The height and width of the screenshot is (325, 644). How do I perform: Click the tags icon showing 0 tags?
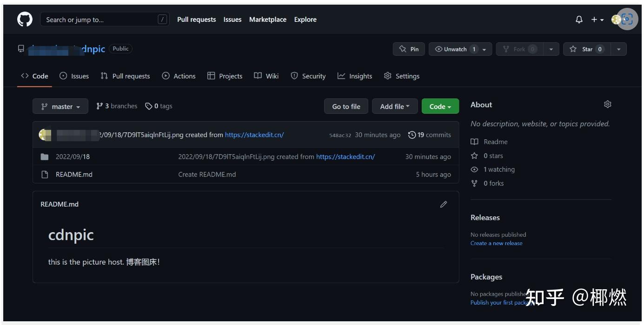point(147,106)
